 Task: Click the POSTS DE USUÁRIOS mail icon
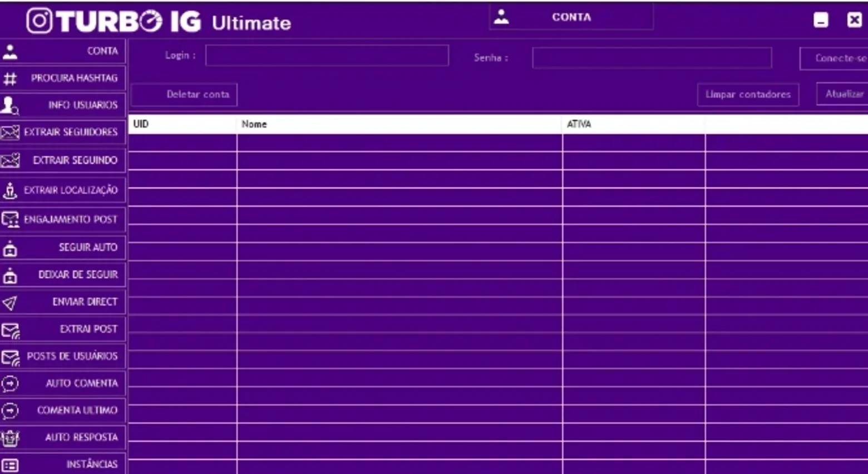click(10, 358)
